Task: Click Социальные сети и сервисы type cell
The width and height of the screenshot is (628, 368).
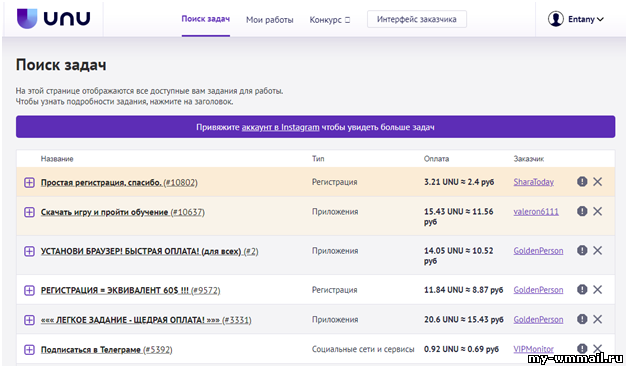Action: 363,349
